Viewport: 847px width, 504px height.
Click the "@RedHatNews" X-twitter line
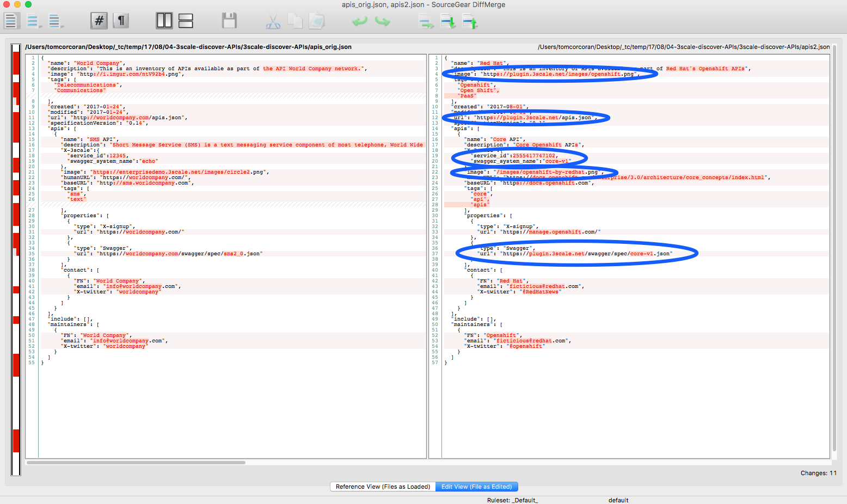[x=519, y=292]
